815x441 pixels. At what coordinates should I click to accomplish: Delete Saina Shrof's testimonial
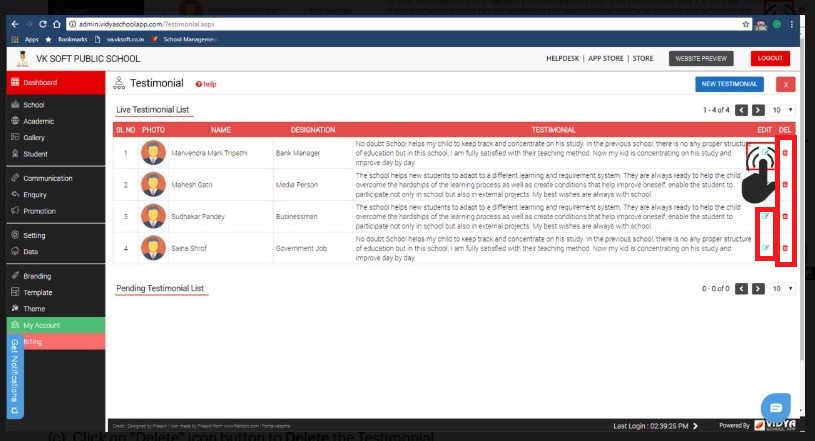pos(785,248)
